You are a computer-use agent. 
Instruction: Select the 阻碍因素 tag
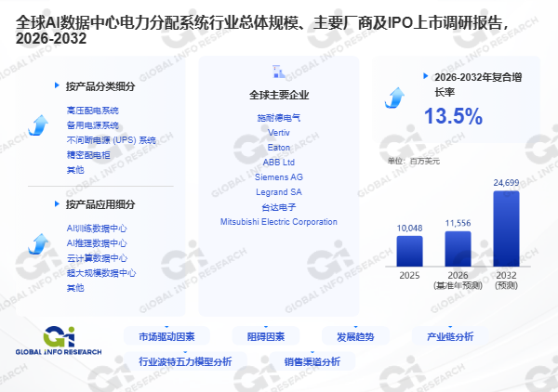(266, 336)
